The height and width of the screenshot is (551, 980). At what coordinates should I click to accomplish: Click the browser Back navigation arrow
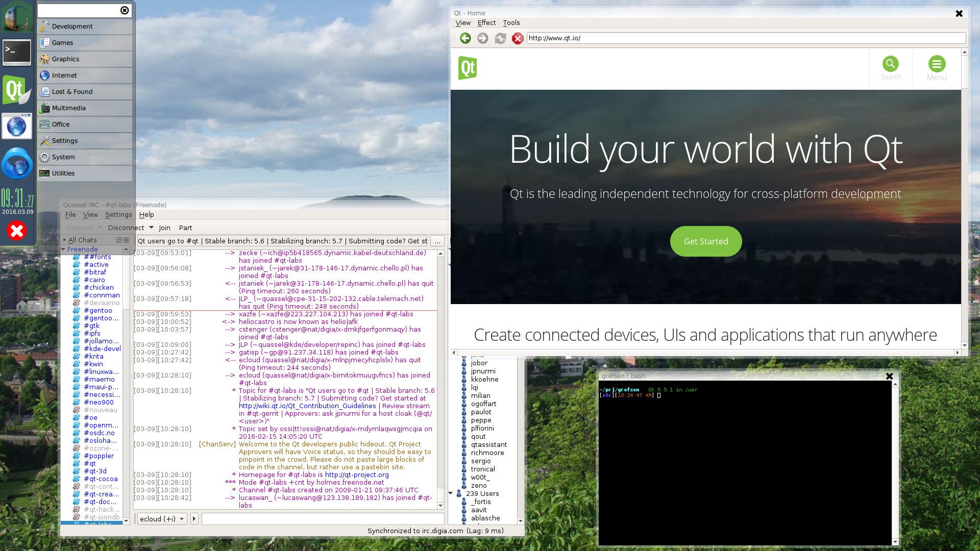465,38
